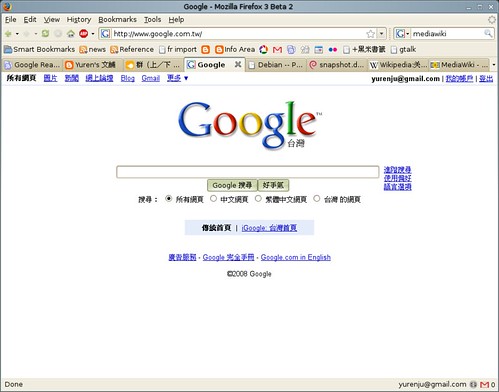Screen dimensions: 499x392
Task: Select the 繁體中文網頁 radio button
Action: (x=258, y=199)
